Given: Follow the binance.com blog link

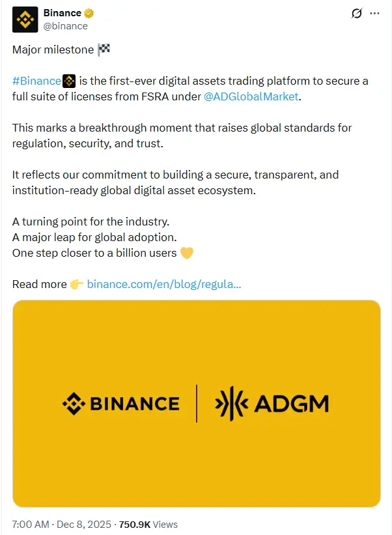Looking at the screenshot, I should [x=163, y=284].
